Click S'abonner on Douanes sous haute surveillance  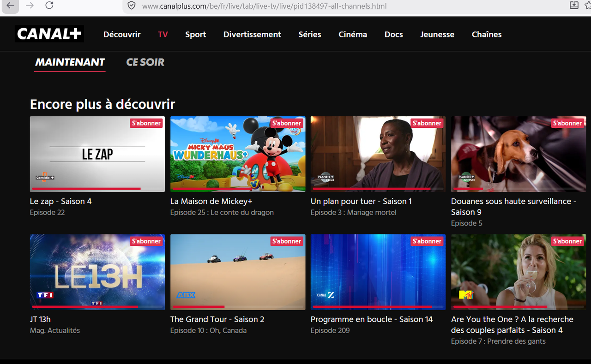567,123
